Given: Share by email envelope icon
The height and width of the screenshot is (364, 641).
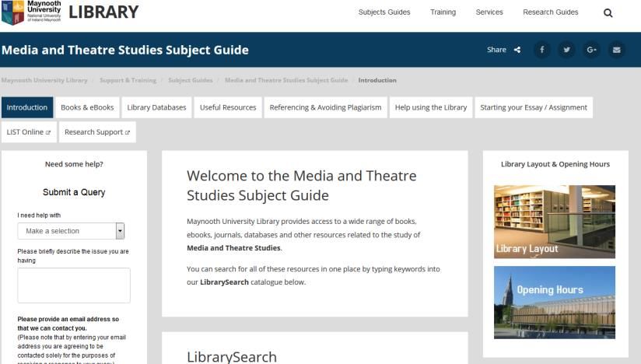Looking at the screenshot, I should click(x=616, y=50).
